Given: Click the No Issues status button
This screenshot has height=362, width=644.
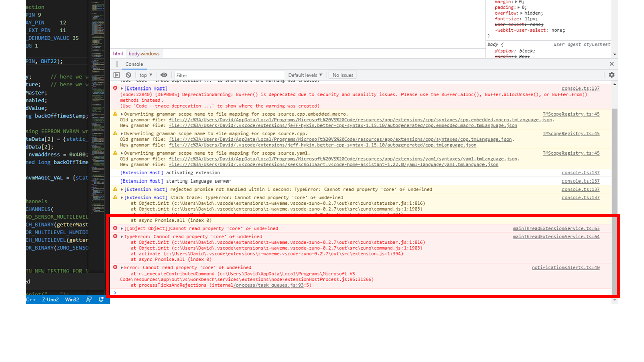Looking at the screenshot, I should 342,74.
